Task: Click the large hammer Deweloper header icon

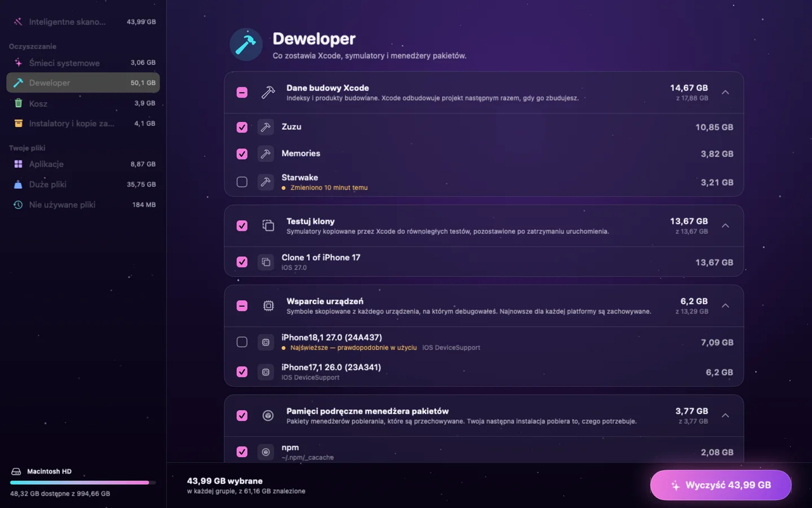Action: click(246, 45)
